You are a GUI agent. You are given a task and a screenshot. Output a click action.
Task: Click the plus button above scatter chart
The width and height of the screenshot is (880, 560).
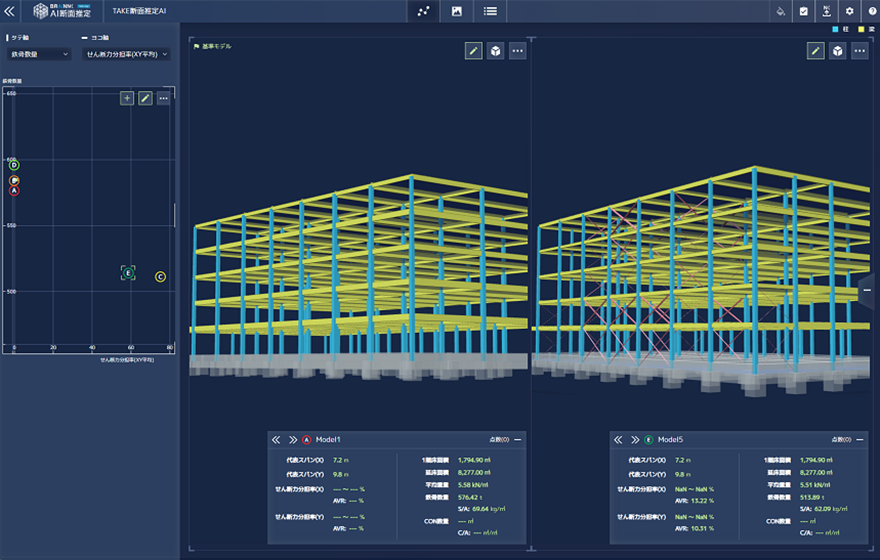click(127, 98)
